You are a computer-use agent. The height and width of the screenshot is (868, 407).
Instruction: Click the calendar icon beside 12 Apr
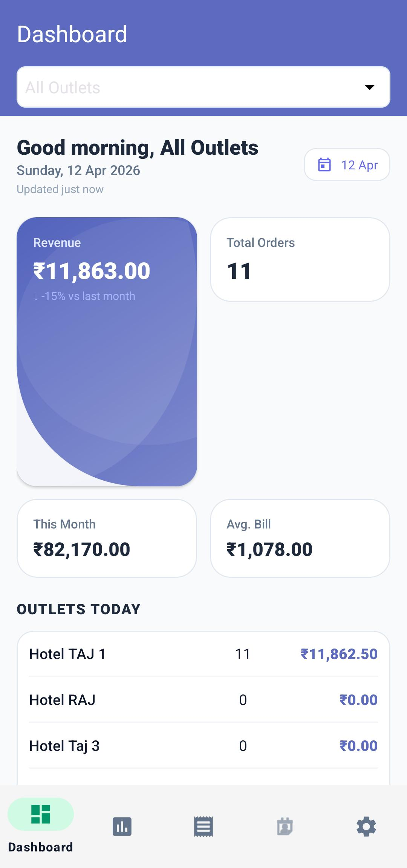(x=324, y=165)
